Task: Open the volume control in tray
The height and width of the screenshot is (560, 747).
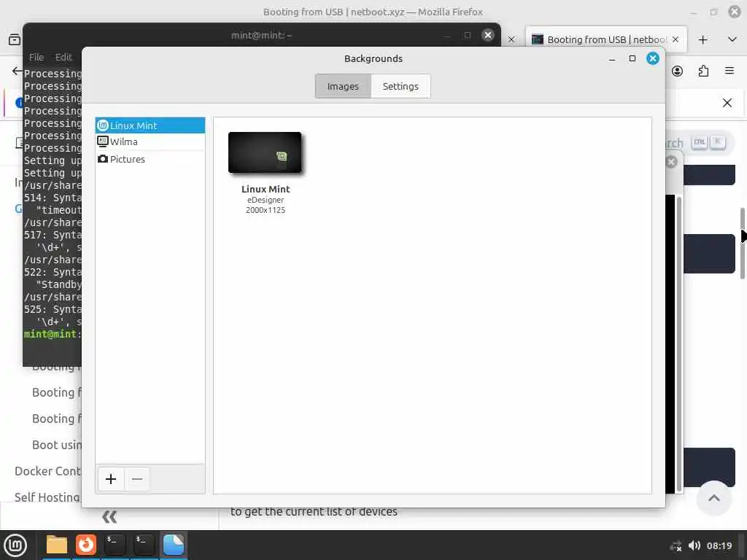Action: point(694,545)
